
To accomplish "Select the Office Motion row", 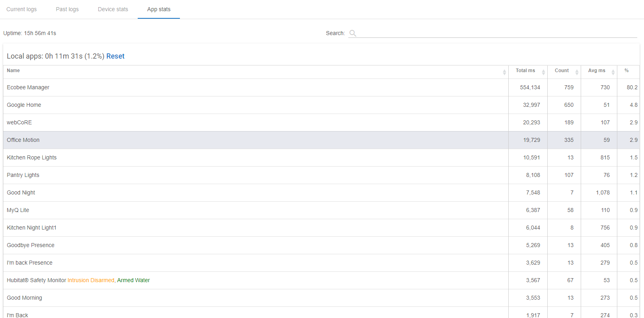I will (x=322, y=140).
